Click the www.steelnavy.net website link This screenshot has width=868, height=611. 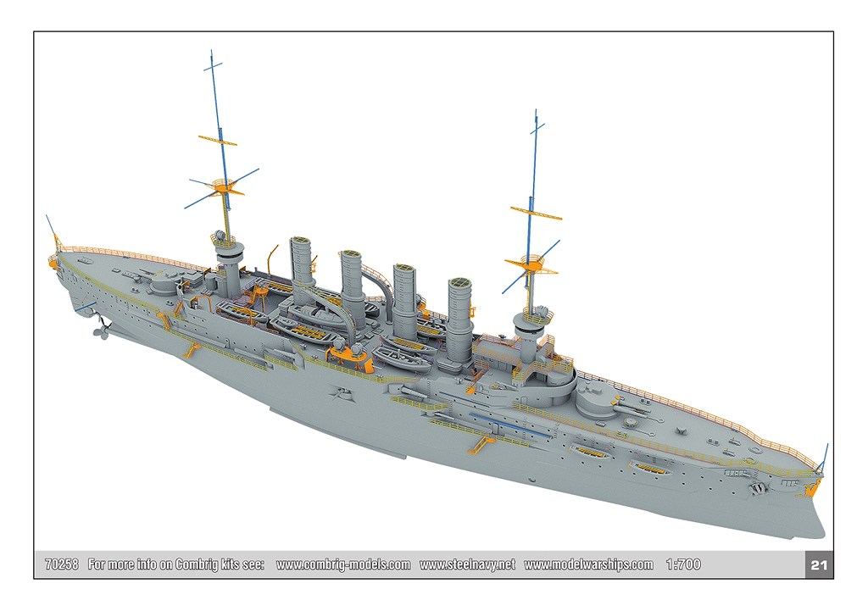[467, 565]
